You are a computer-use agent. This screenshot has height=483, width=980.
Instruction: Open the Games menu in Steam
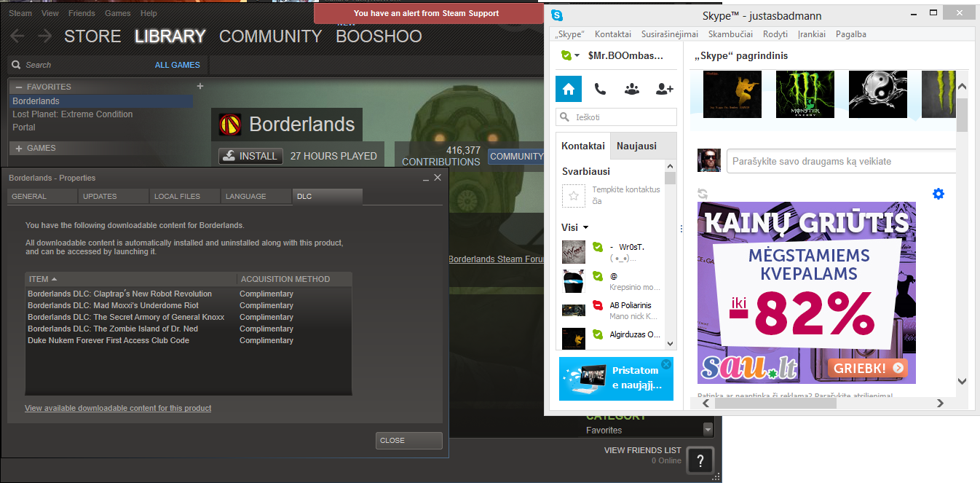click(118, 13)
